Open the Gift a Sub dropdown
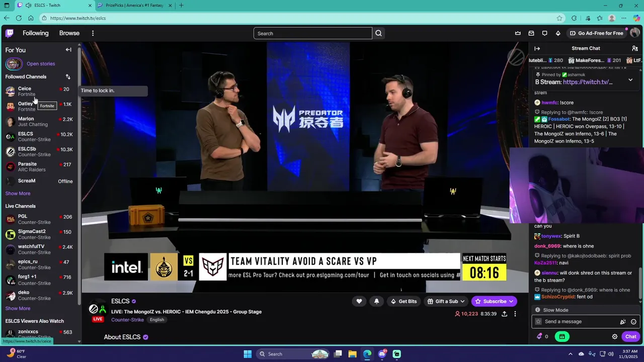The width and height of the screenshot is (644, 362). (x=446, y=301)
